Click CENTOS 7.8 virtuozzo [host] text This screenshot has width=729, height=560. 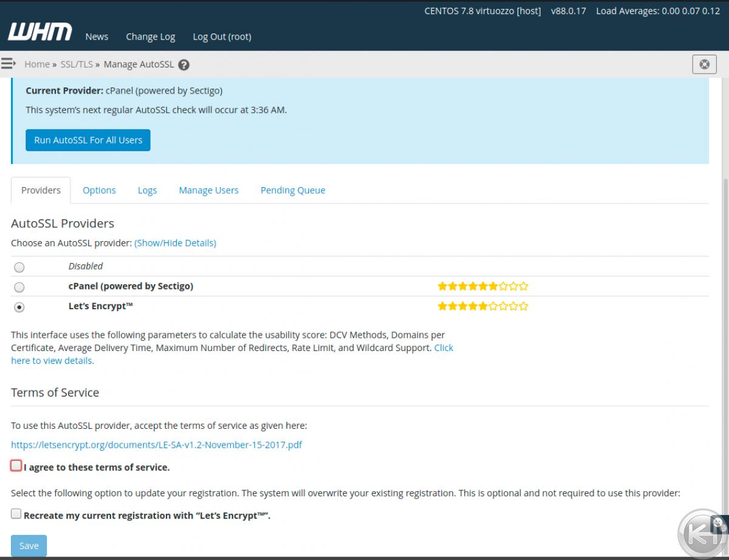[482, 11]
